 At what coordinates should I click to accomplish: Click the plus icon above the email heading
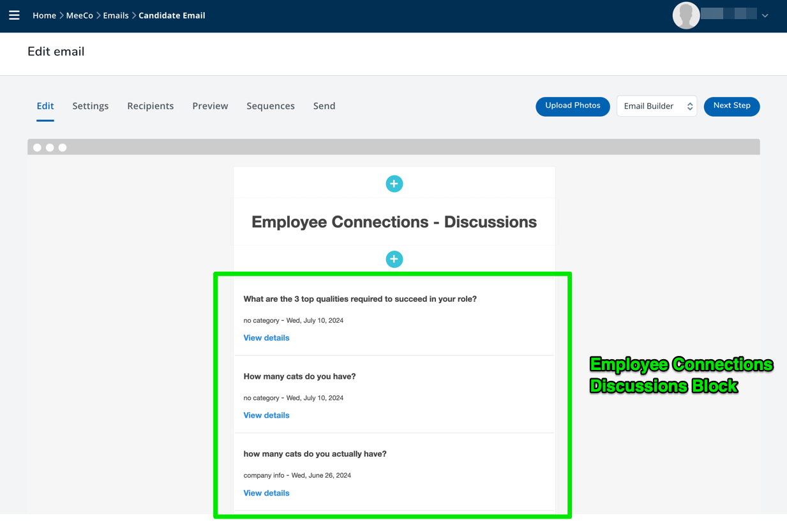pyautogui.click(x=394, y=184)
